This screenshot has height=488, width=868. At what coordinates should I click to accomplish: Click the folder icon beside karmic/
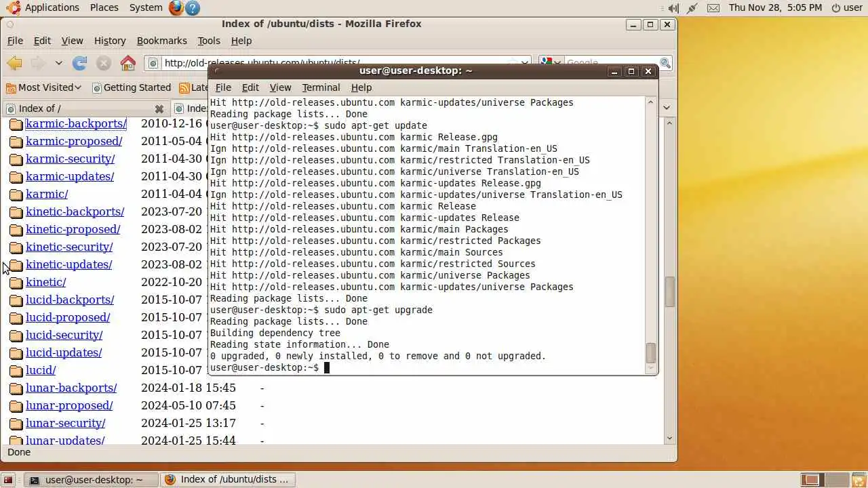(x=16, y=195)
